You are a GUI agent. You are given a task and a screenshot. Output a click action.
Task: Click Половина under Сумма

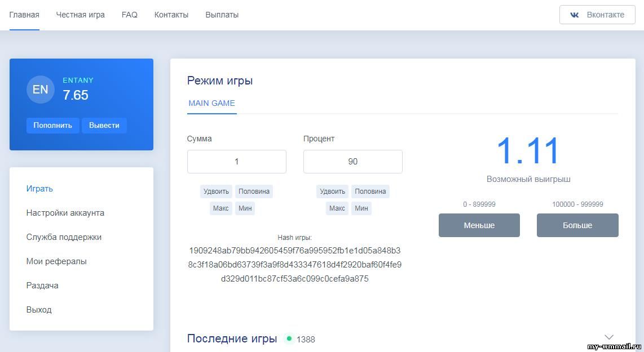254,191
